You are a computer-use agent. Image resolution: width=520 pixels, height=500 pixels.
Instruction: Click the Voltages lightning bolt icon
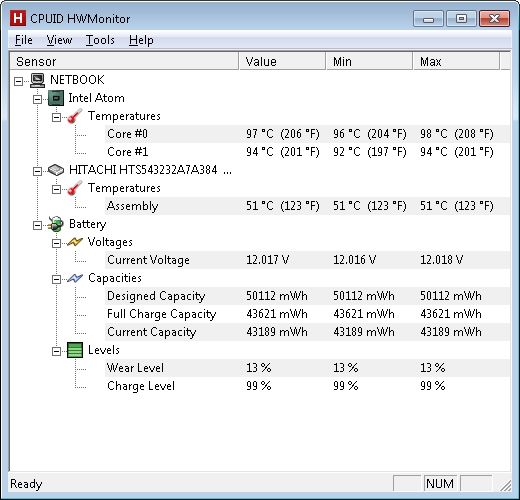[x=75, y=242]
